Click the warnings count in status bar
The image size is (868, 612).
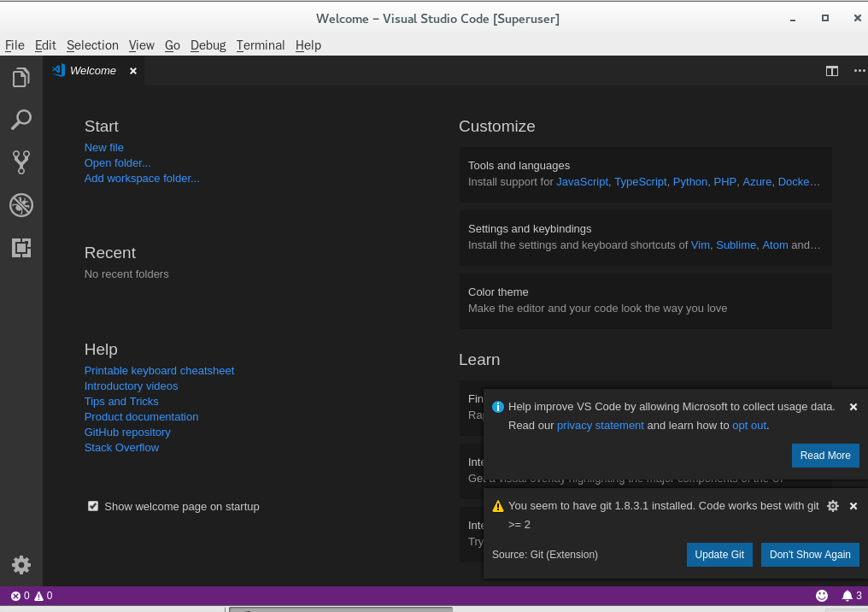(44, 596)
